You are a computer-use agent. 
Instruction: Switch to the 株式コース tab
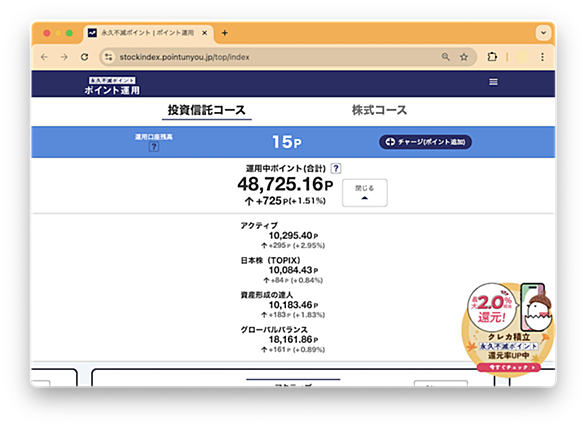tap(379, 110)
